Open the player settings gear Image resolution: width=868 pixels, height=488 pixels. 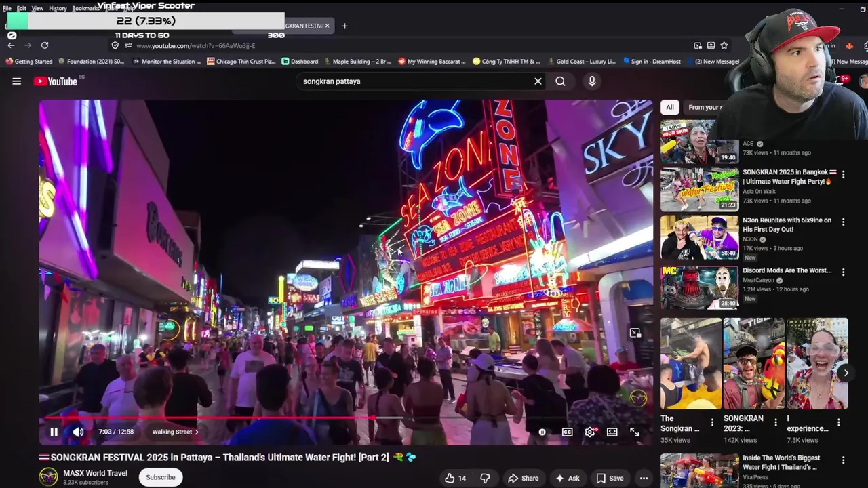[590, 432]
